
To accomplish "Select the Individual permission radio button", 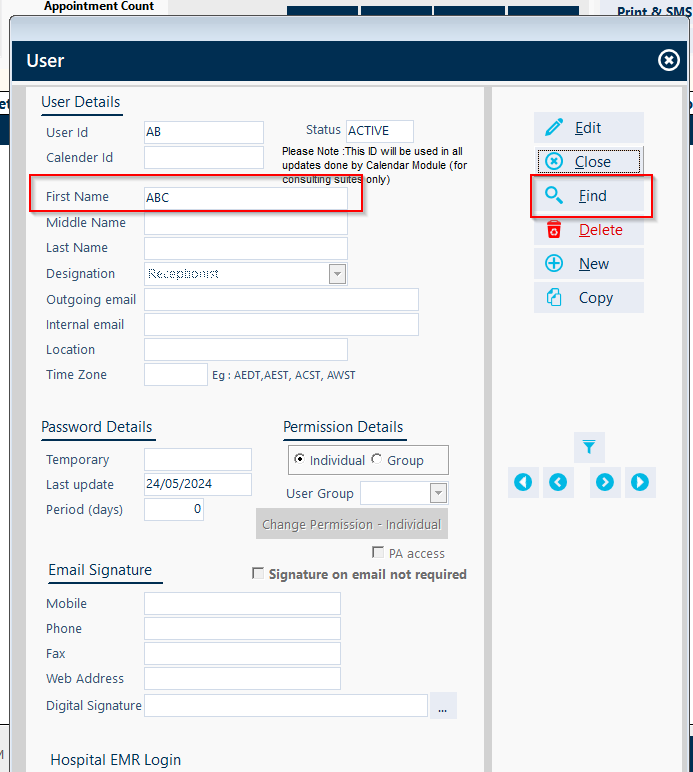I will 299,460.
